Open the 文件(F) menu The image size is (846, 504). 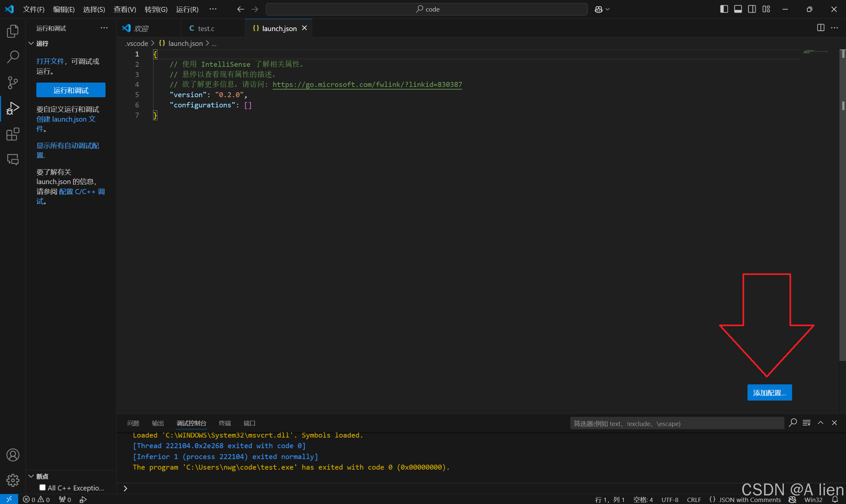pos(34,10)
